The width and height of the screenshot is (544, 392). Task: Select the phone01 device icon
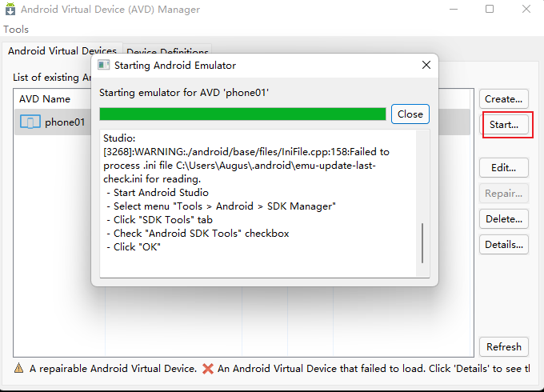30,122
